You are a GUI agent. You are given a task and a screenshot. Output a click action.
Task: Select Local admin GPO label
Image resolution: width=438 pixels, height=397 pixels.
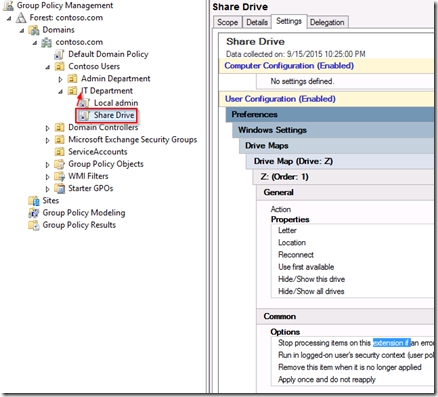tap(116, 103)
